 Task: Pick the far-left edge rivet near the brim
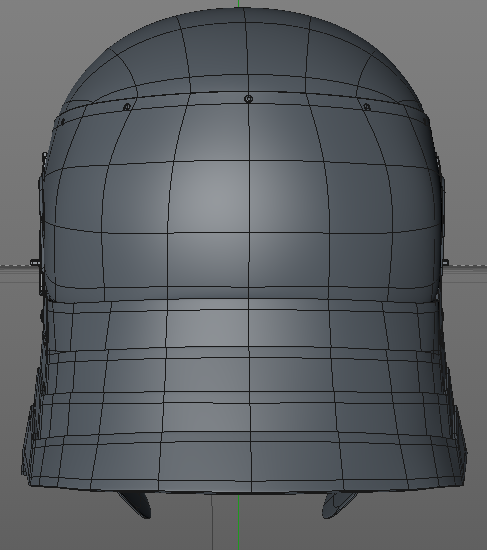pyautogui.click(x=62, y=122)
